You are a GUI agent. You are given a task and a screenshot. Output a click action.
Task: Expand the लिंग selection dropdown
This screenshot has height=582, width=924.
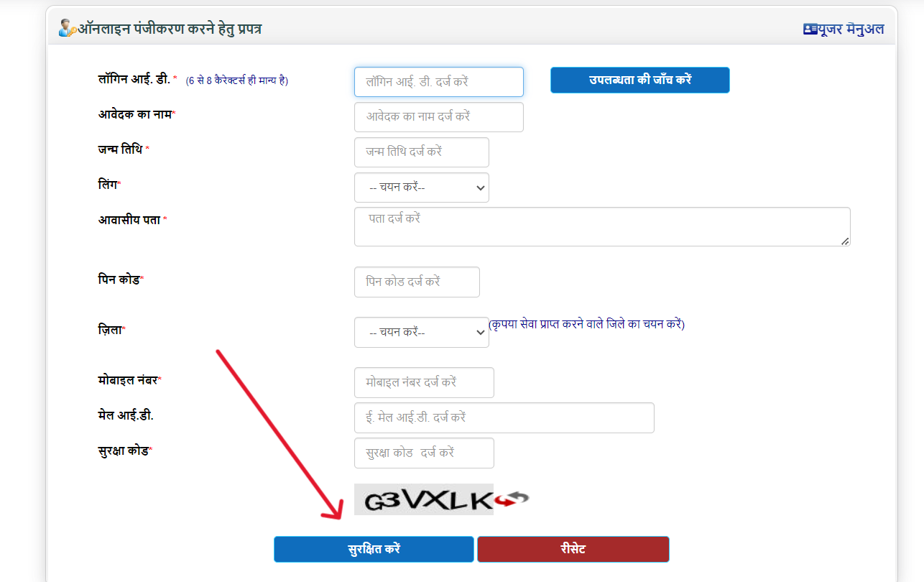pyautogui.click(x=422, y=188)
